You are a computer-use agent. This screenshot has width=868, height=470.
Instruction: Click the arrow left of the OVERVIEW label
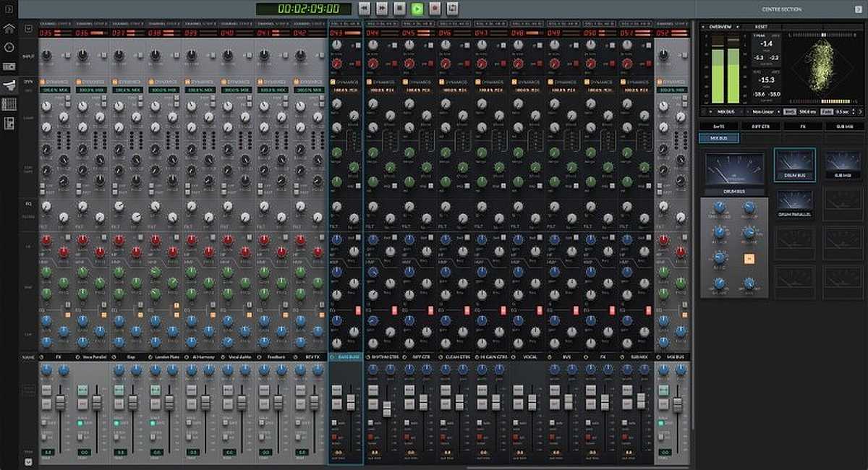click(704, 26)
